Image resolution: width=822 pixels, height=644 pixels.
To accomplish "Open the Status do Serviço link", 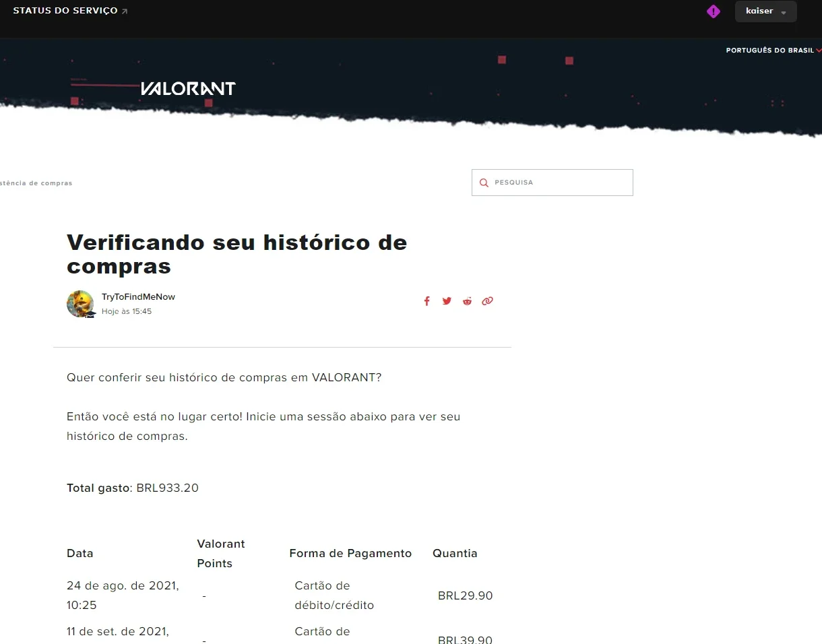I will tap(70, 11).
